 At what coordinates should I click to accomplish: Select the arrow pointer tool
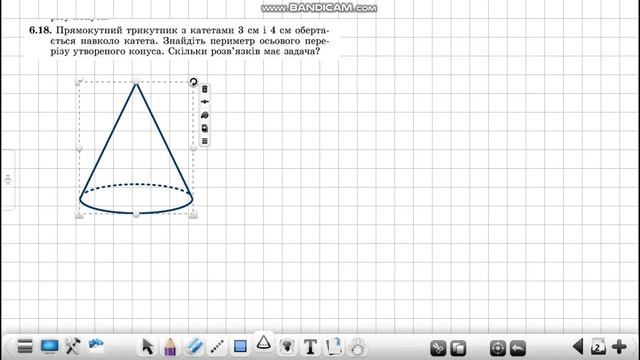tap(148, 347)
